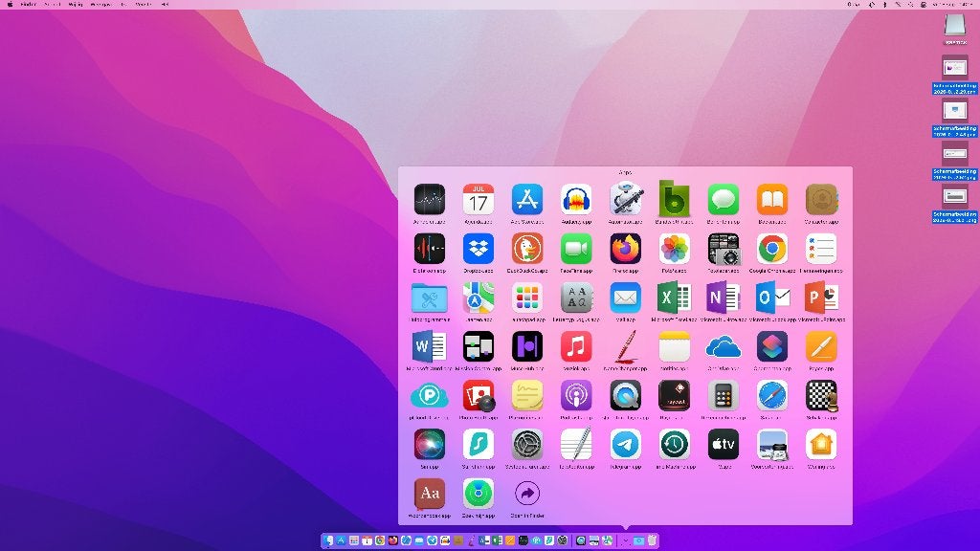Image resolution: width=980 pixels, height=551 pixels.
Task: Open the Mail app in the stack
Action: tap(625, 298)
